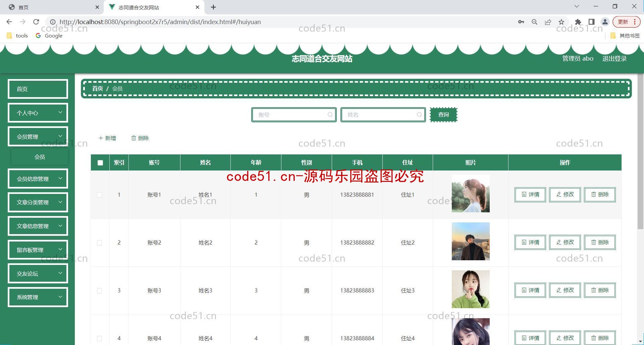Image resolution: width=644 pixels, height=345 pixels.
Task: Click search icon in 姓名 field
Action: pyautogui.click(x=419, y=115)
